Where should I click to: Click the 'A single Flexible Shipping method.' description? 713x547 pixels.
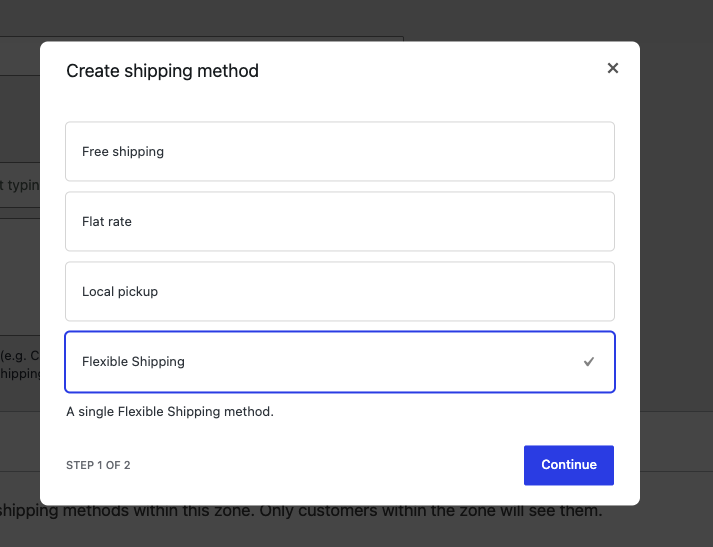(170, 412)
